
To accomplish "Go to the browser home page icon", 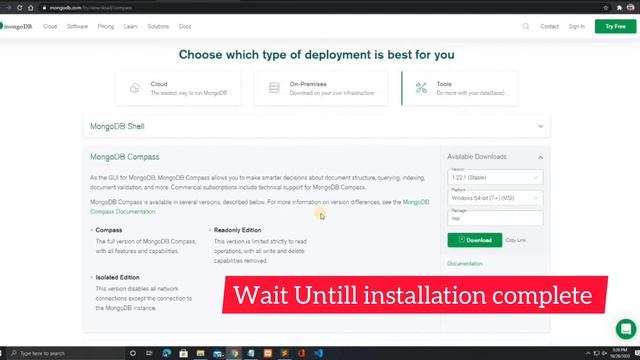I will pos(31,8).
